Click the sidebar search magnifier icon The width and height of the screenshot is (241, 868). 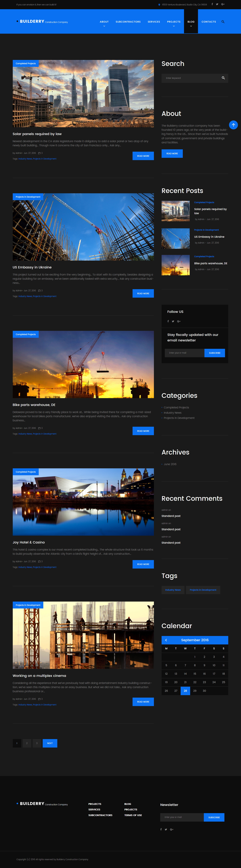pos(223,78)
